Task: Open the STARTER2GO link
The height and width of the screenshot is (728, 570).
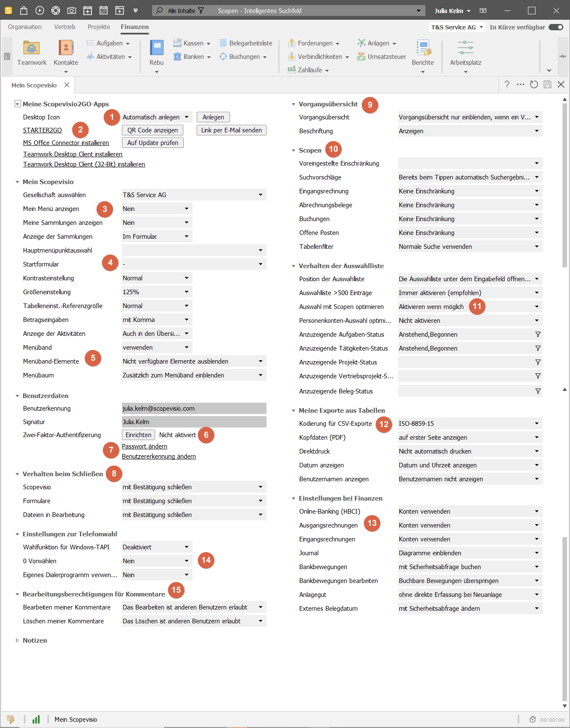Action: point(42,130)
